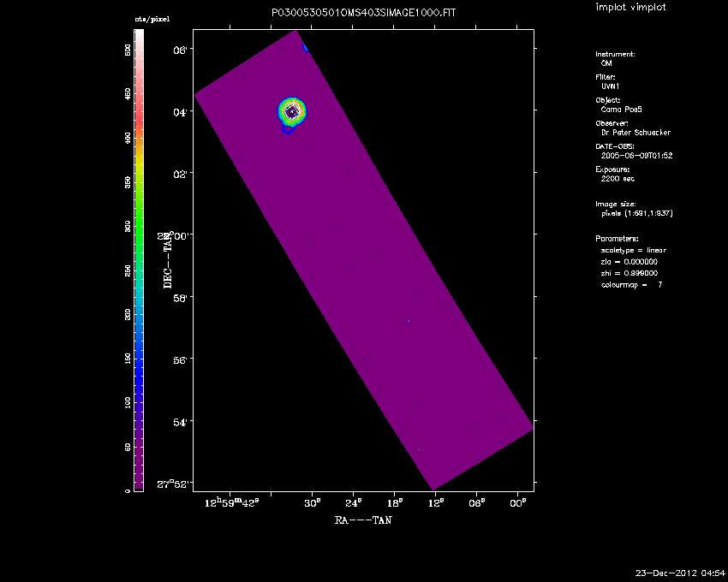Click the declination tick label 58'
Screen dimensions: 728x582
click(x=180, y=298)
